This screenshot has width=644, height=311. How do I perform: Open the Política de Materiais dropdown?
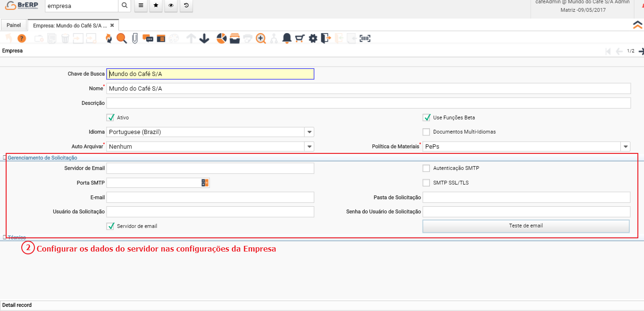tap(626, 146)
